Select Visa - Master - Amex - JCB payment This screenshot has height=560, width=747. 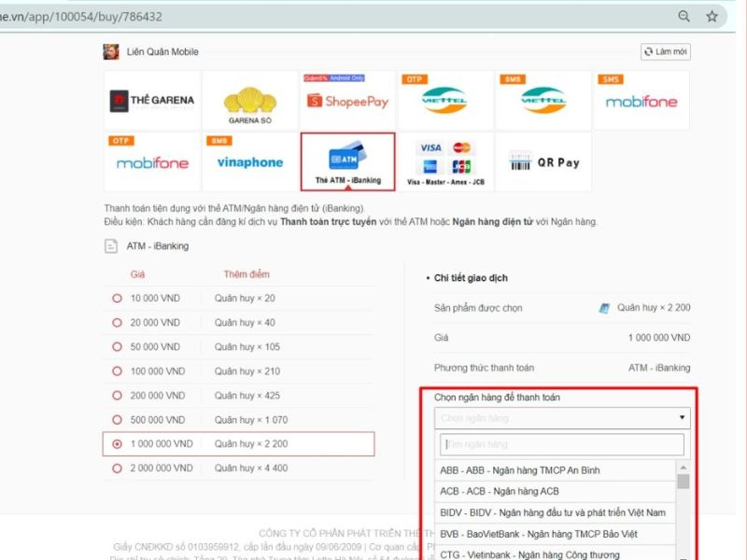click(445, 161)
